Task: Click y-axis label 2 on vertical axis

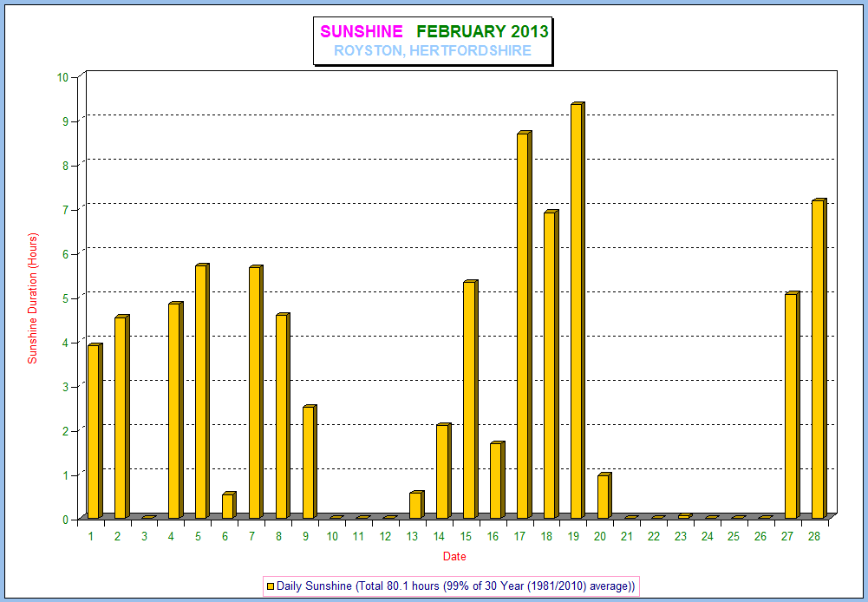Action: (66, 431)
